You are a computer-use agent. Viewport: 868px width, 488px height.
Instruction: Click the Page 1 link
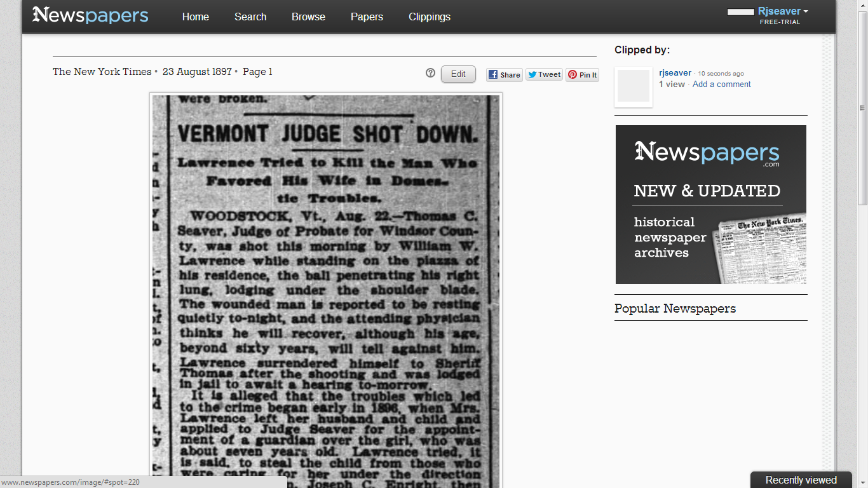pyautogui.click(x=257, y=72)
